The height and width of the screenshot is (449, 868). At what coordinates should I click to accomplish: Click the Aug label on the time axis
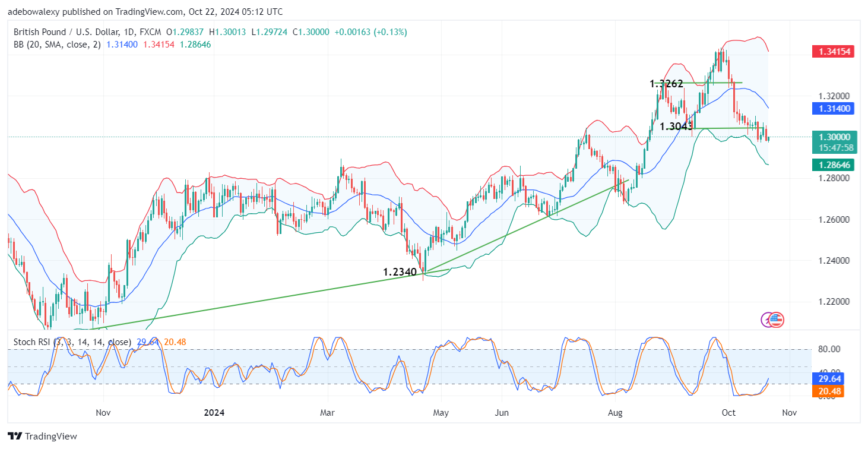coord(615,412)
